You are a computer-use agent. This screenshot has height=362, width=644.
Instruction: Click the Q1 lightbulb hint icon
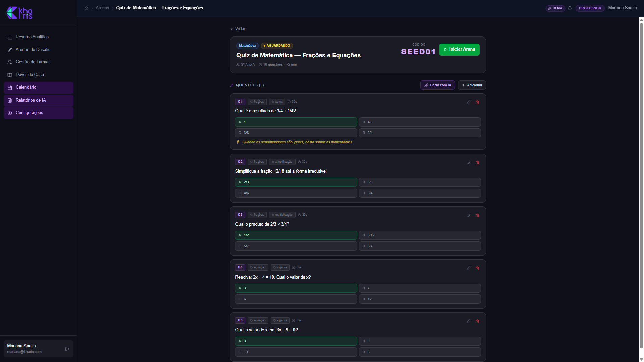[238, 142]
